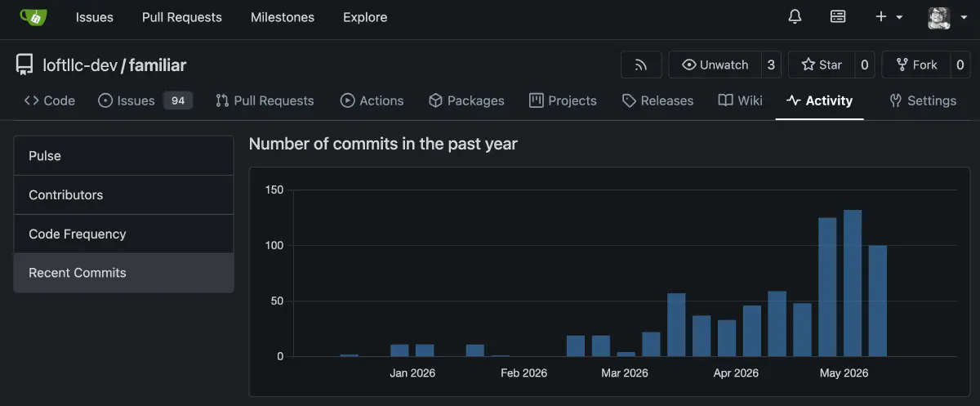Switch to the Wiki tab
This screenshot has width=980, height=406.
(741, 100)
